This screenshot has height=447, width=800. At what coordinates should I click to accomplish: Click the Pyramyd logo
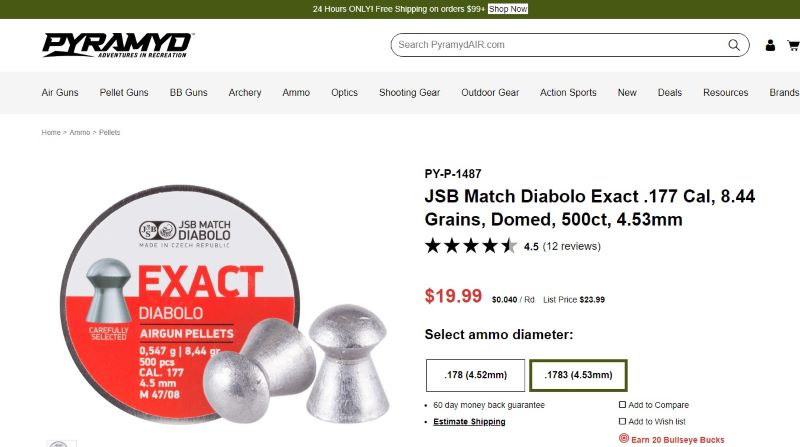(x=117, y=45)
